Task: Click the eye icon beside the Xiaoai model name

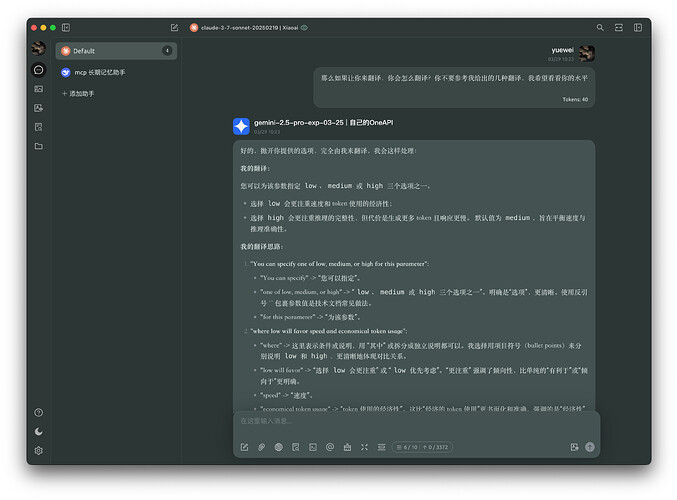Action: tap(304, 28)
